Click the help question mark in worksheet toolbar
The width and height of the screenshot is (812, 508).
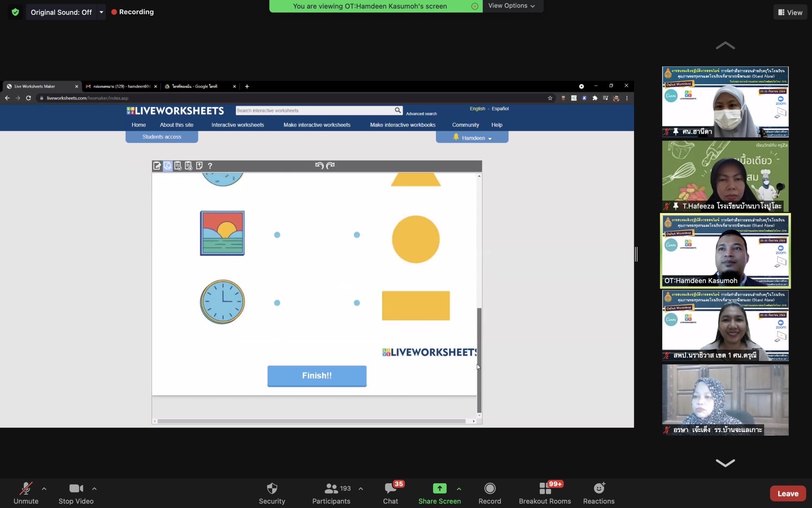210,166
